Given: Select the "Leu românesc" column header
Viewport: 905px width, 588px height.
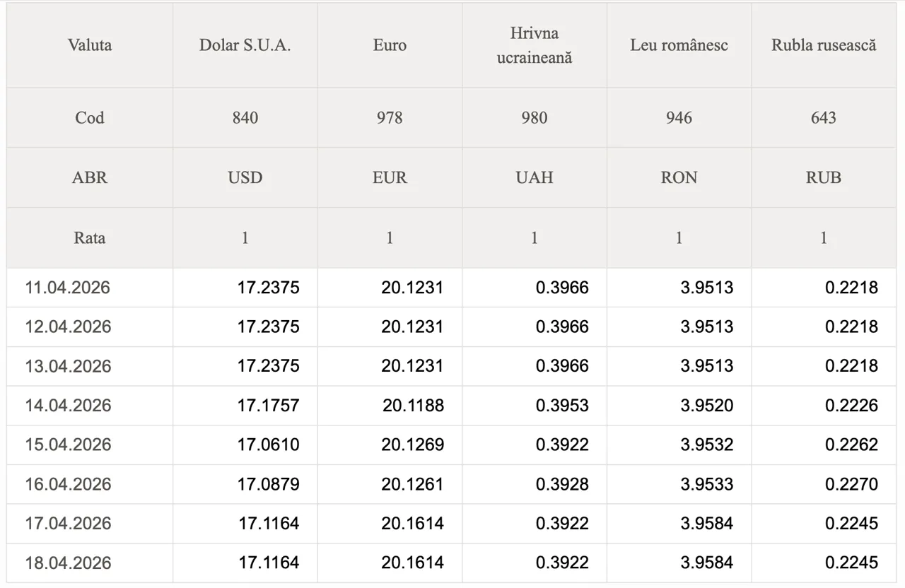Looking at the screenshot, I should click(x=679, y=45).
